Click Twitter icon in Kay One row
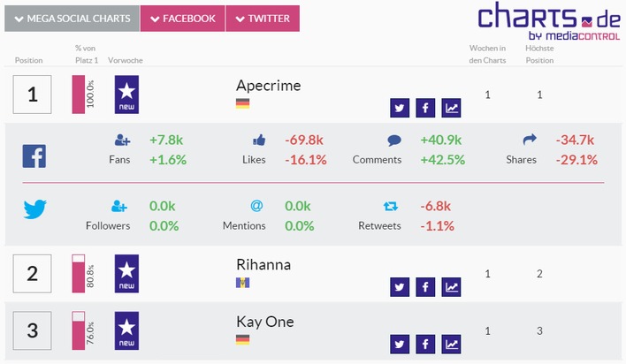This screenshot has width=626, height=364. click(400, 345)
